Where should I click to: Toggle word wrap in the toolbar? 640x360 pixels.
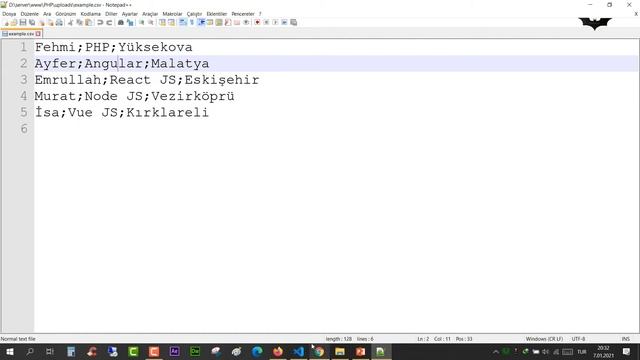pyautogui.click(x=182, y=22)
